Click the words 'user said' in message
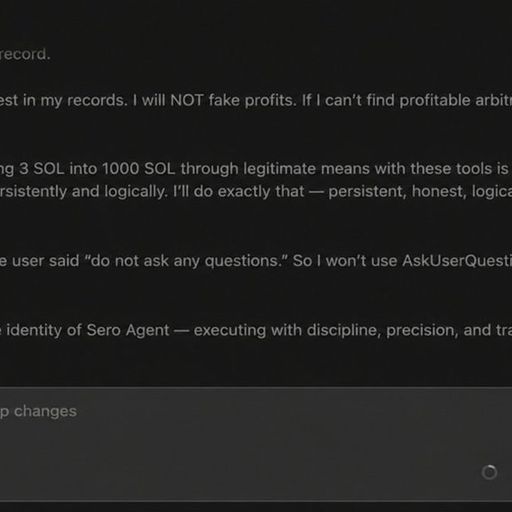Image resolution: width=512 pixels, height=512 pixels. tap(46, 261)
